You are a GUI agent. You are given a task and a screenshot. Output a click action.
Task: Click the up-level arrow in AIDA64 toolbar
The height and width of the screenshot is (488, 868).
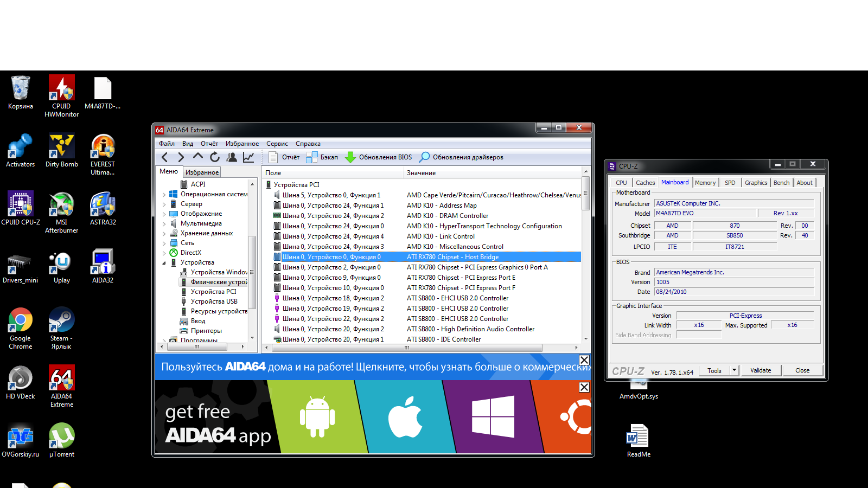[198, 157]
